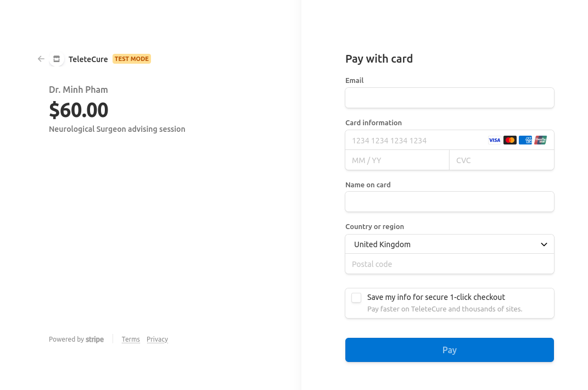Open the Terms link
The width and height of the screenshot is (588, 390).
click(131, 339)
